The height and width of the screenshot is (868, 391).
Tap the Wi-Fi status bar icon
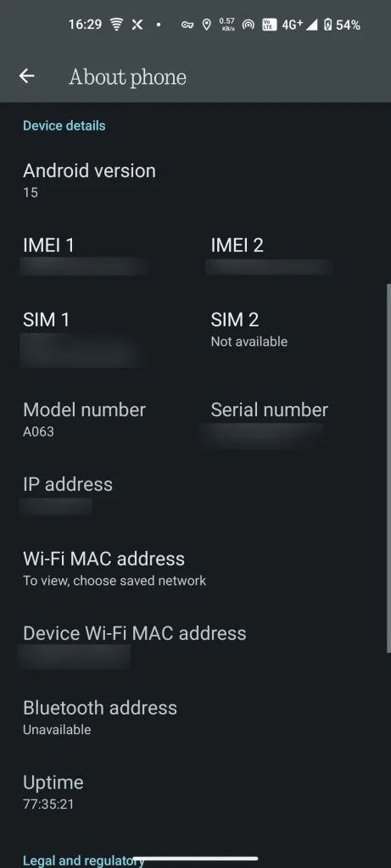pyautogui.click(x=116, y=25)
